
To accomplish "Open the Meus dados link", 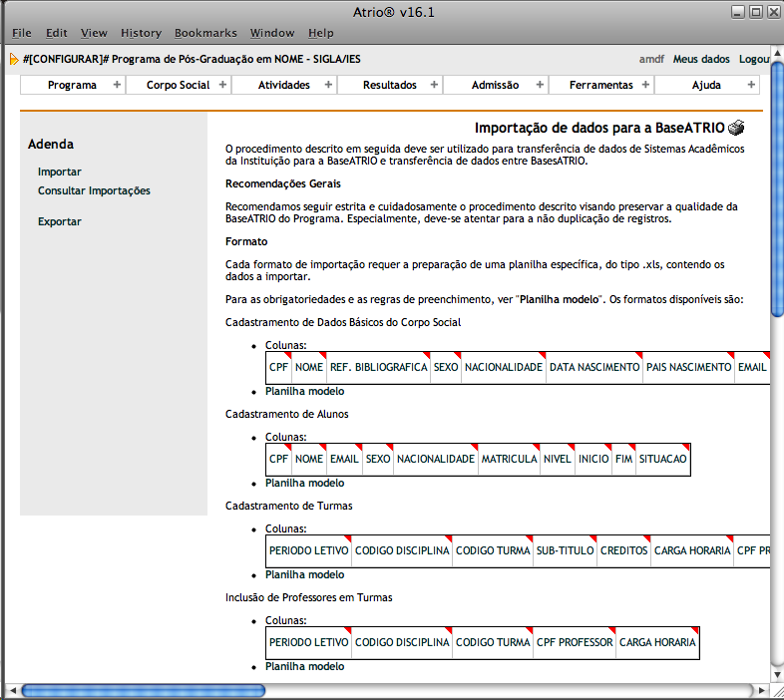I will [701, 59].
